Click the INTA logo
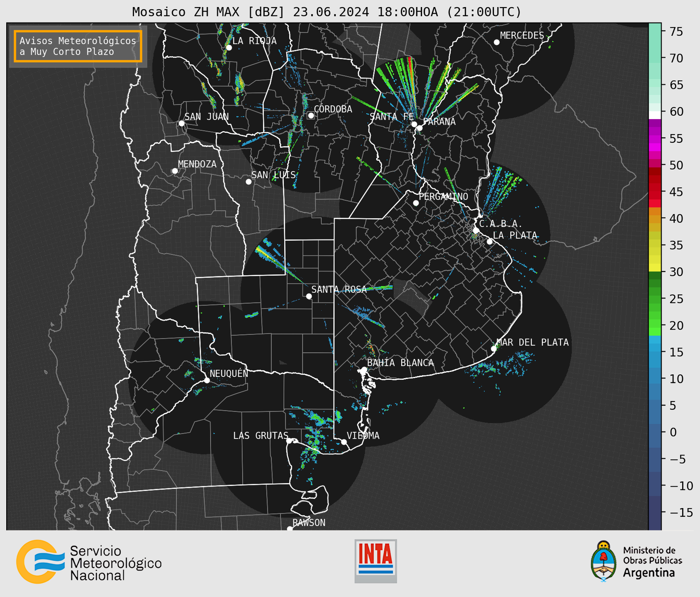 click(x=376, y=561)
